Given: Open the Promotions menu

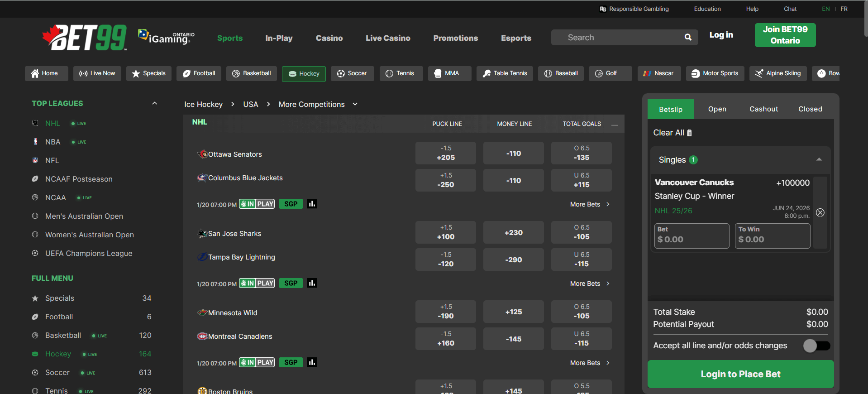Looking at the screenshot, I should [455, 38].
